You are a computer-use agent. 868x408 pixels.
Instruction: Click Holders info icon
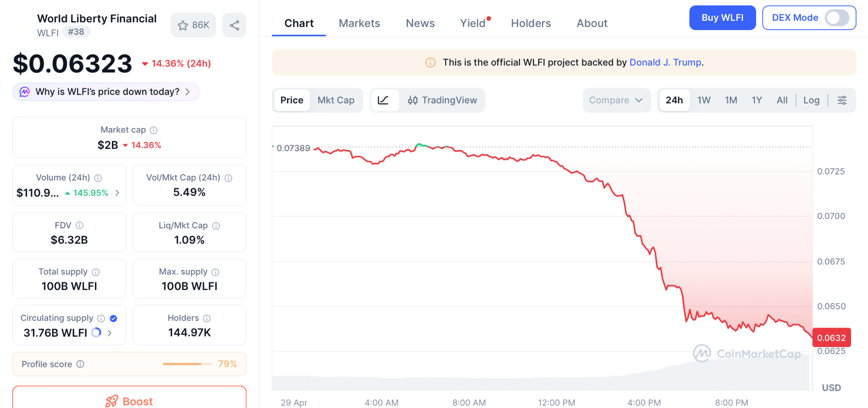click(x=207, y=318)
